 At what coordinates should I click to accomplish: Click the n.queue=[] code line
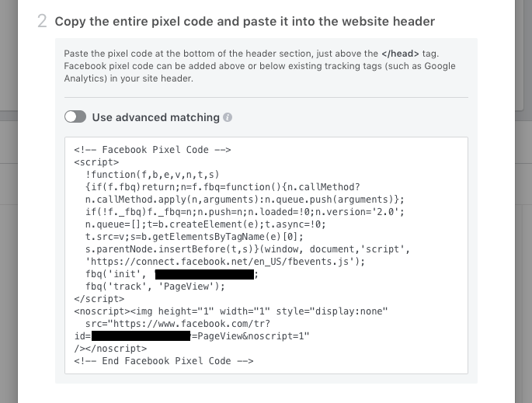tap(205, 224)
